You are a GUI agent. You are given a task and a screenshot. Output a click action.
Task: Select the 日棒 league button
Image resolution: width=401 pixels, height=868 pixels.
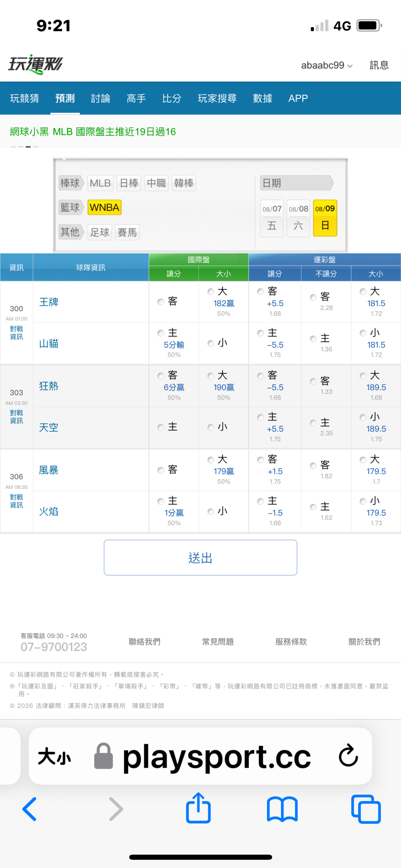point(129,183)
